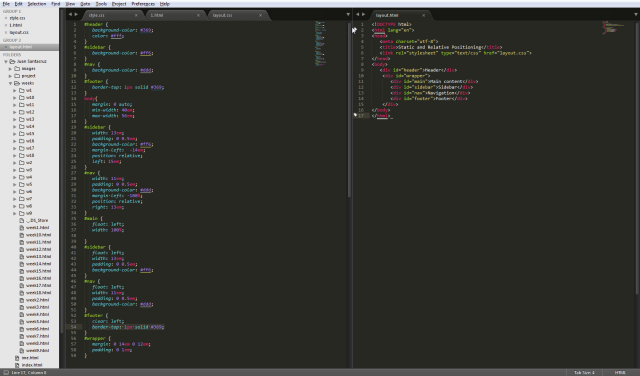Click the index.html file icon
Viewport: 640px width, 376px height.
click(17, 365)
